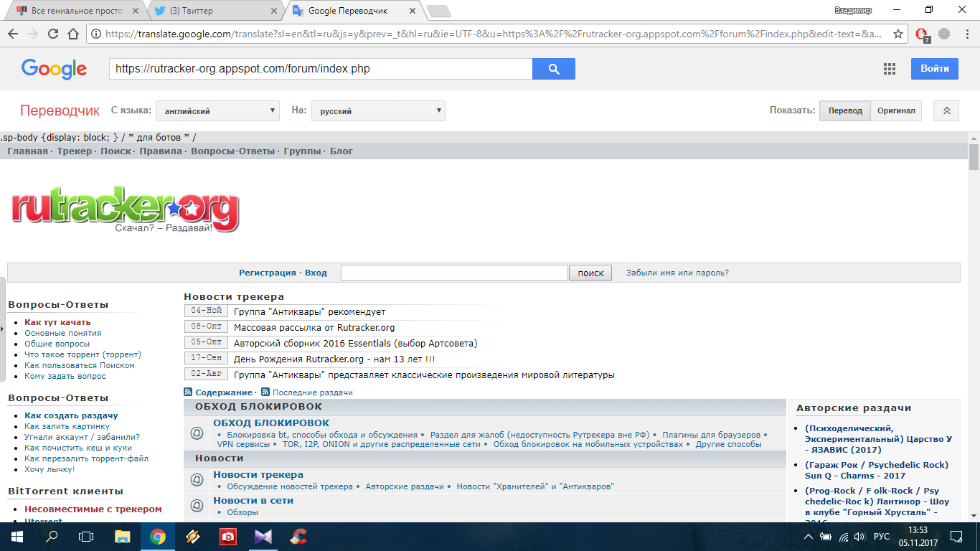Open the Содержание link
The width and height of the screenshot is (980, 551).
tap(224, 392)
